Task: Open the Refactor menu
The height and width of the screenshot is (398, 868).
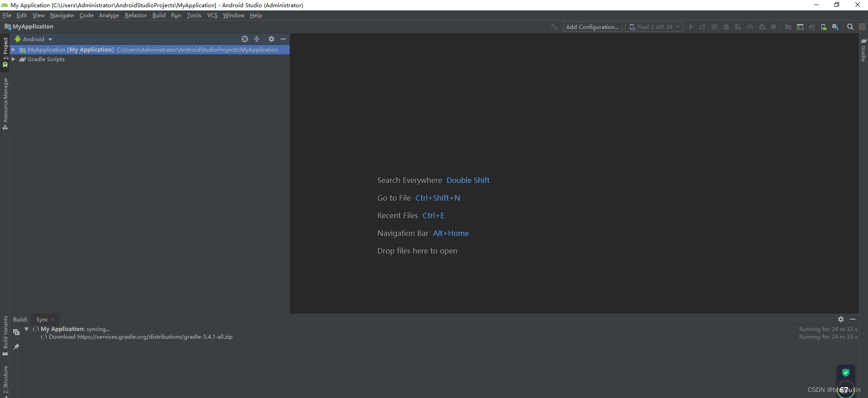Action: 136,15
